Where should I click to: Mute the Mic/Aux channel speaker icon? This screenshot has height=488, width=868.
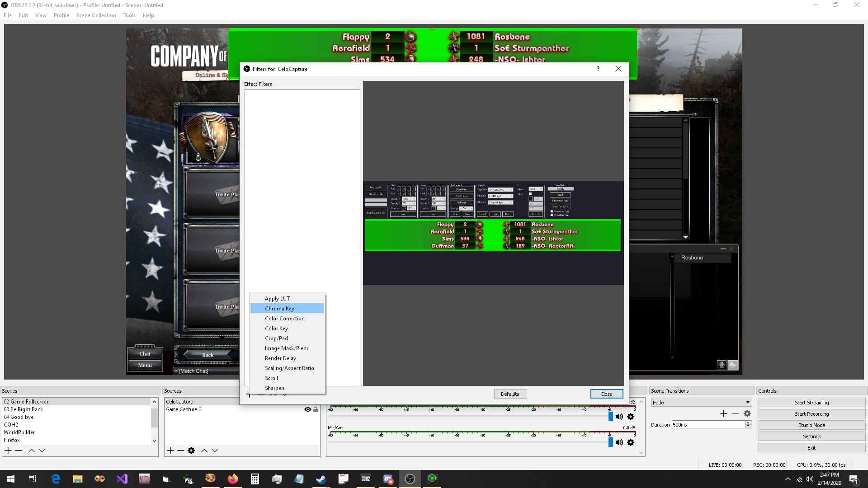coord(619,442)
